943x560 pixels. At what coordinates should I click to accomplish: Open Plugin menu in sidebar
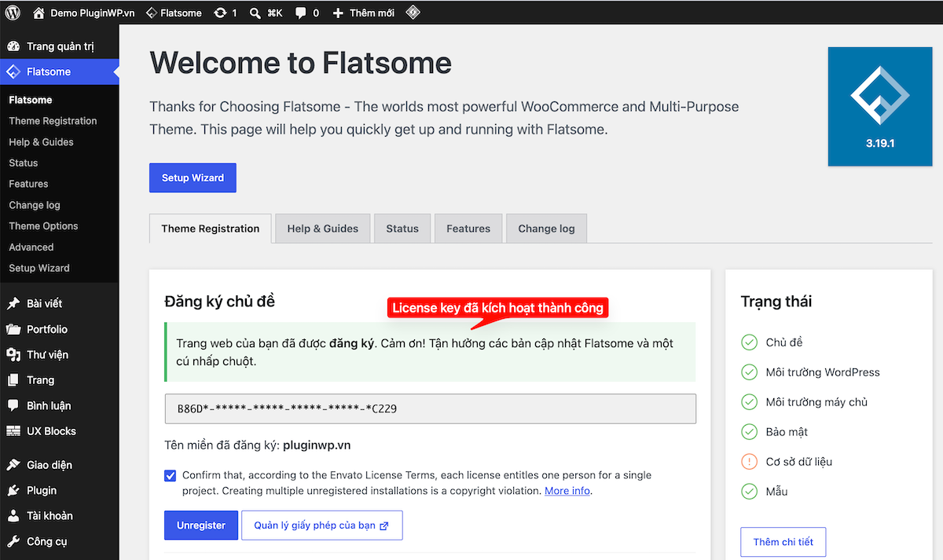point(59,490)
